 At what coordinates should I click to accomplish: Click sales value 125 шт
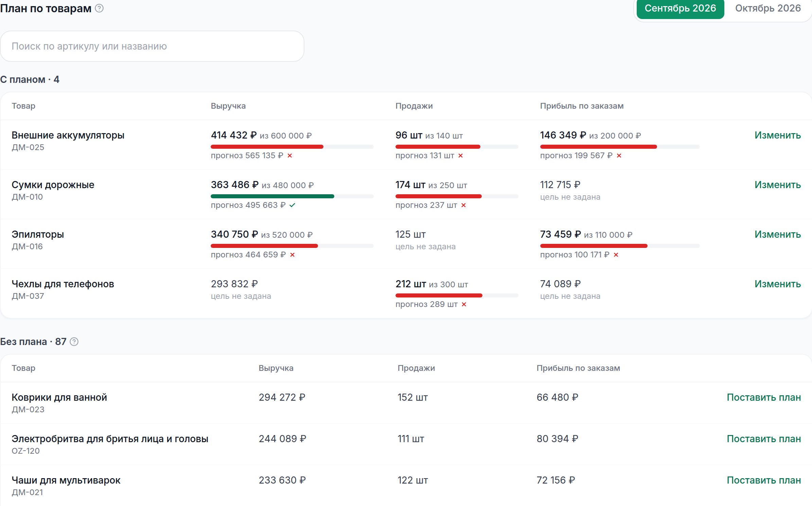410,234
